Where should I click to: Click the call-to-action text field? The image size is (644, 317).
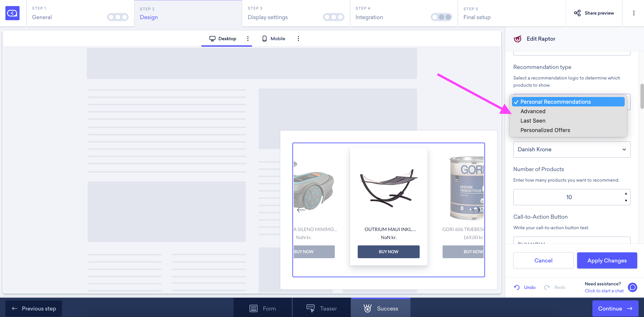point(571,240)
